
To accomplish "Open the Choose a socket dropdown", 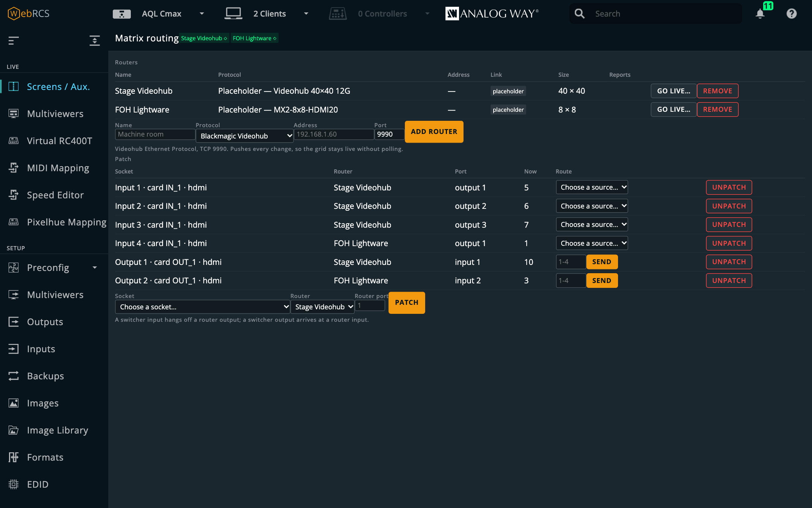I will (203, 307).
